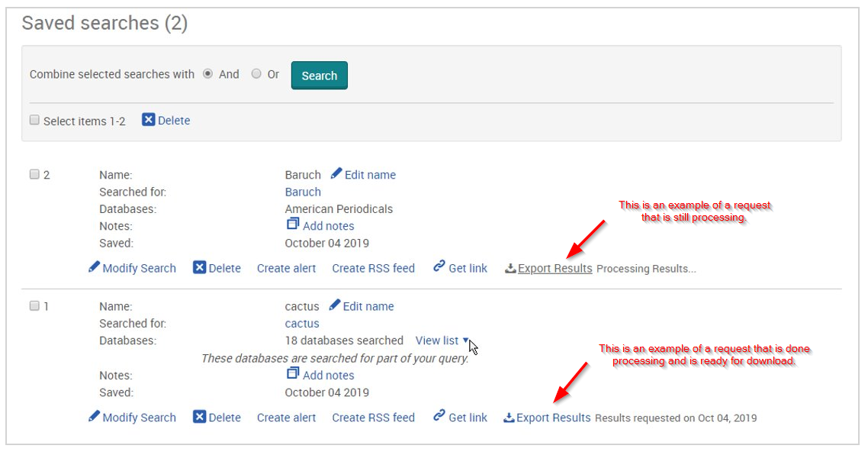Click the Add notes icon for cactus search
This screenshot has width=868, height=452.
coord(293,375)
